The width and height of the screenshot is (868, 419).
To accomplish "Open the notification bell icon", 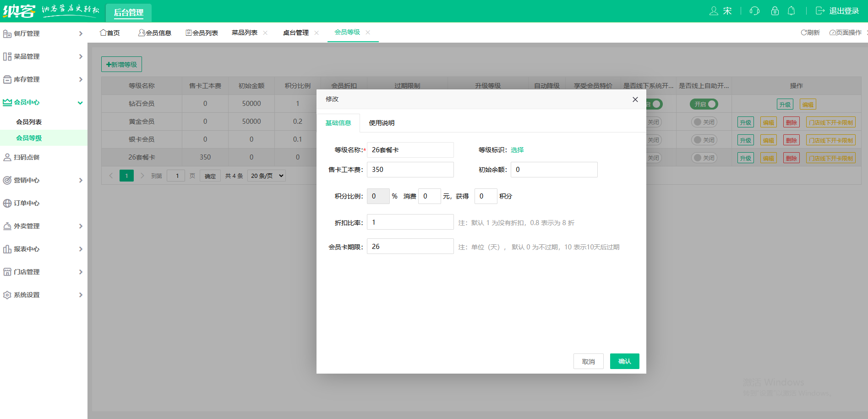I will (791, 11).
